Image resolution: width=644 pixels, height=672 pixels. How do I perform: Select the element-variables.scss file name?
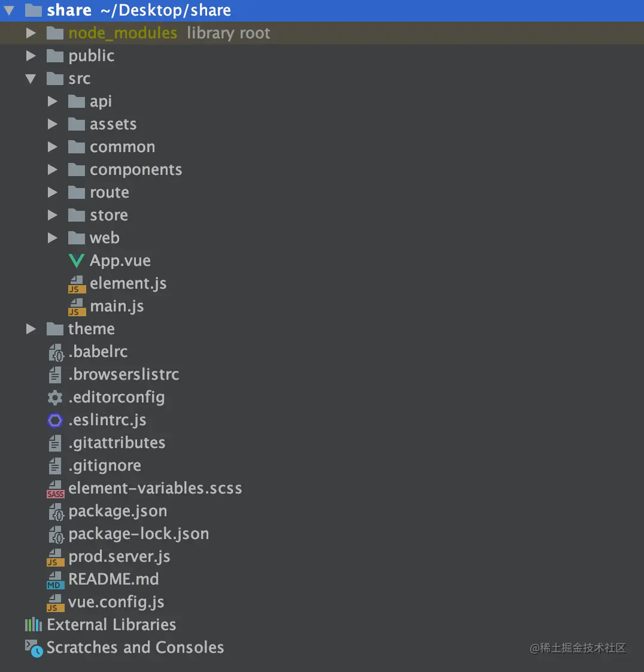click(155, 488)
